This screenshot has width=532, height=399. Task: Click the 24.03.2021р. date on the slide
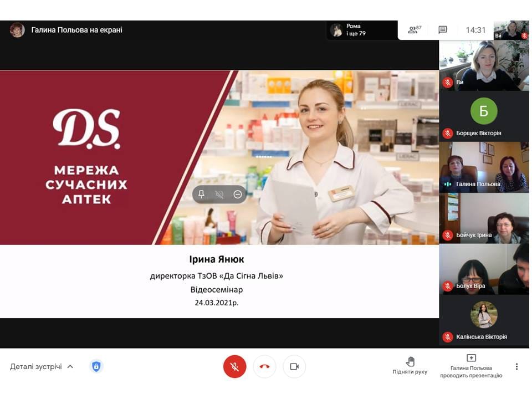(217, 303)
